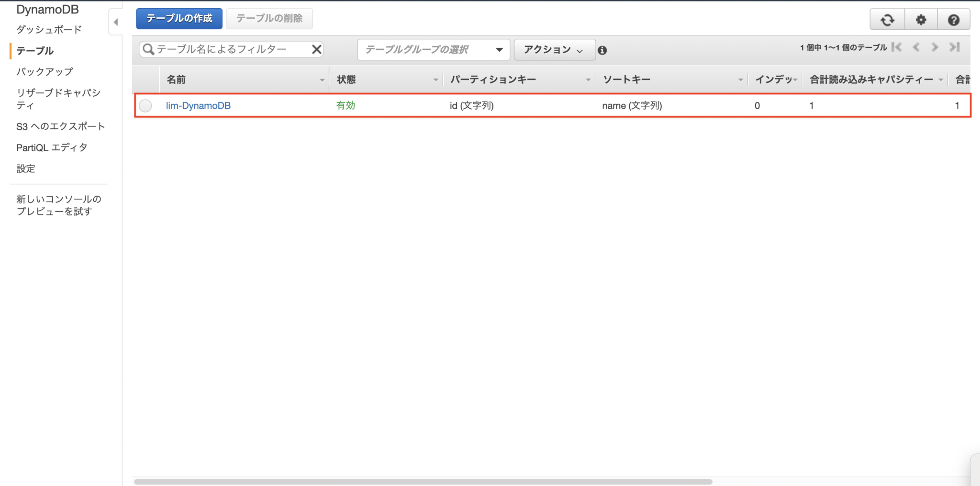Click the help question mark icon

[x=954, y=19]
